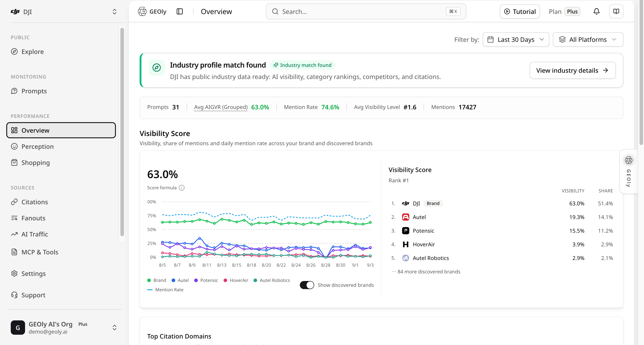Open Explore in the sidebar

click(61, 51)
